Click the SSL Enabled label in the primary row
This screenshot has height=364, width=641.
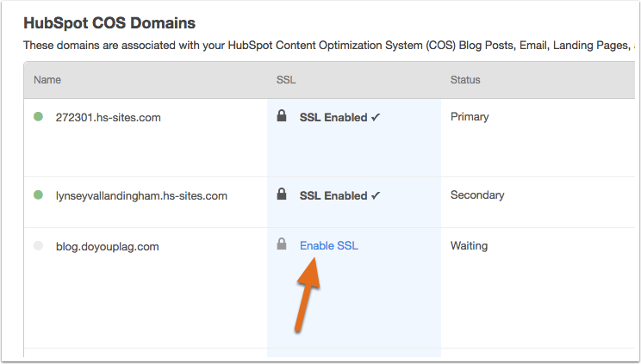(x=333, y=118)
